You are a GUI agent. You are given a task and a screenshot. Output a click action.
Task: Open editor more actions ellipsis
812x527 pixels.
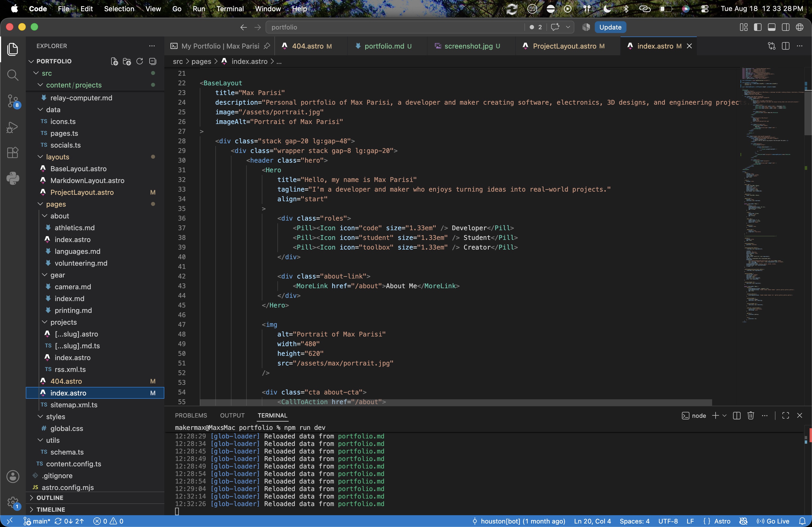[799, 46]
